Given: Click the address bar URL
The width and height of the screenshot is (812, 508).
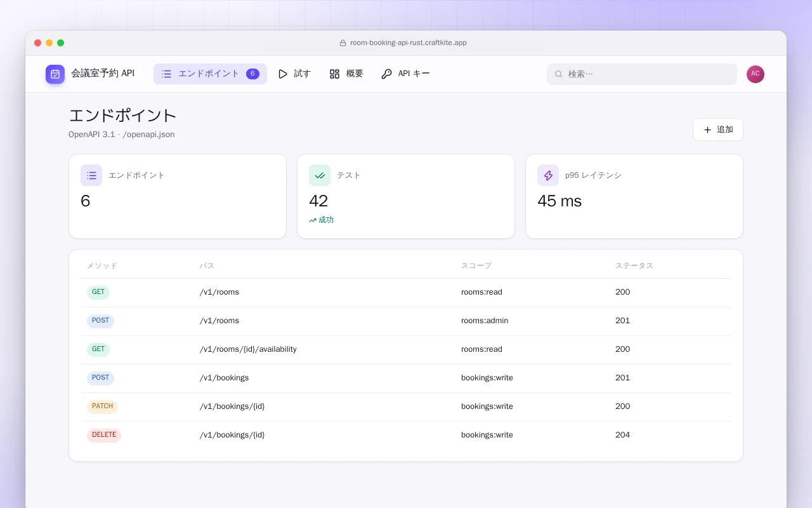Looking at the screenshot, I should click(409, 43).
